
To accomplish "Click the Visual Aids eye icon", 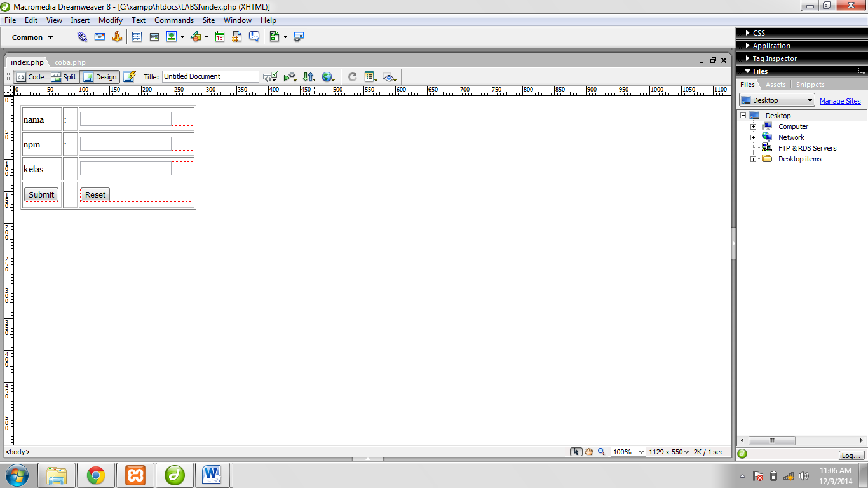I will pos(390,77).
